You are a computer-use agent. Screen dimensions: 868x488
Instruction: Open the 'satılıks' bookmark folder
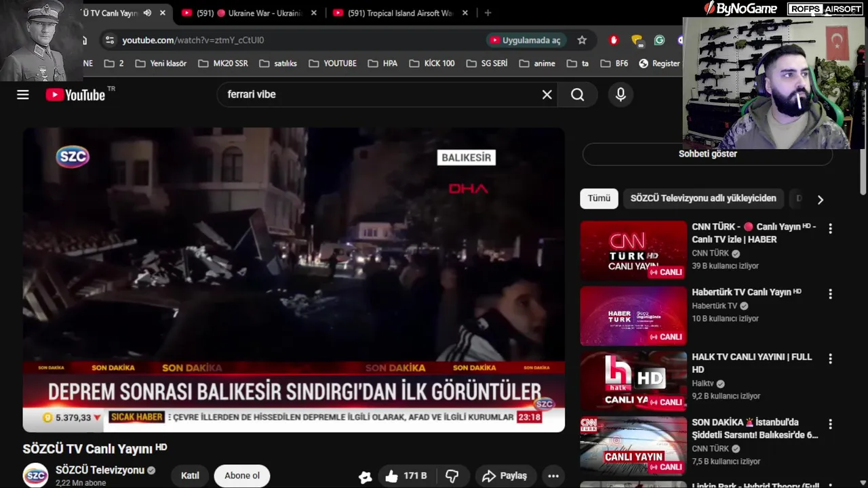(278, 63)
